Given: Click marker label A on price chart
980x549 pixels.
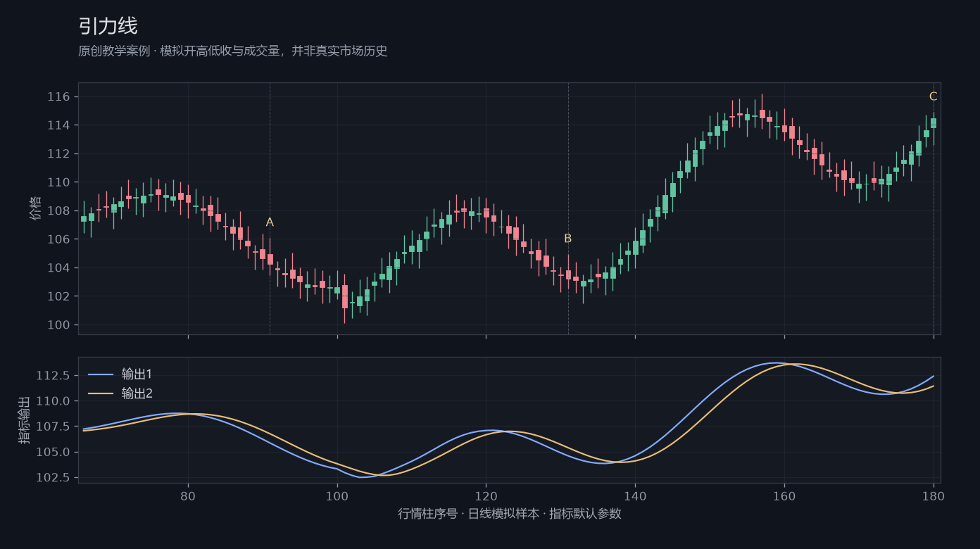Looking at the screenshot, I should [x=270, y=222].
